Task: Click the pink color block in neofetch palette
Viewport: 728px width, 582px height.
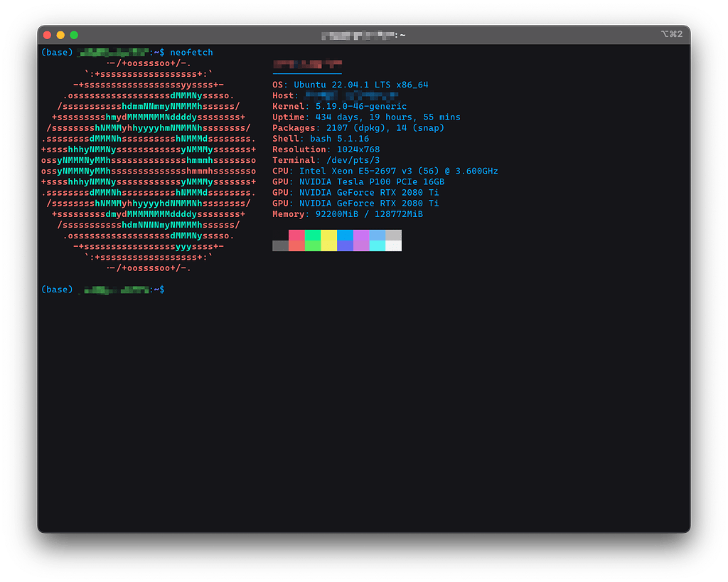Action: coord(296,235)
